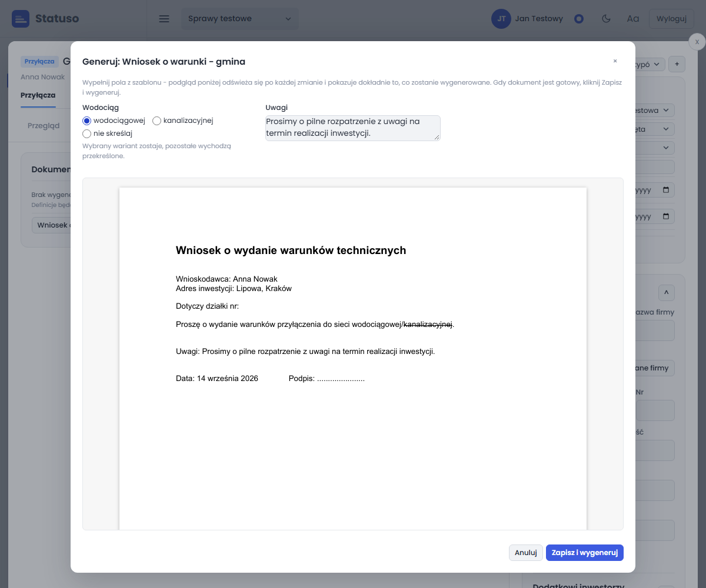Click inside the Uwagi text area
The height and width of the screenshot is (588, 706).
point(352,128)
